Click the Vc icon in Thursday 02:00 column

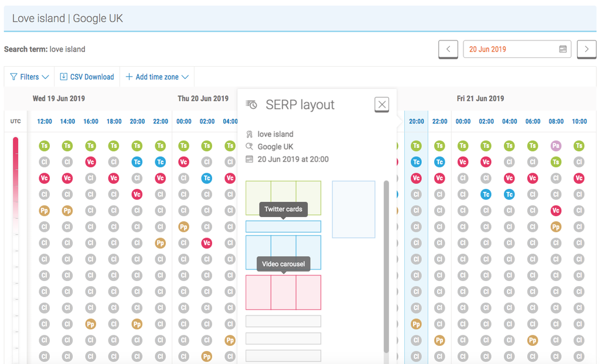(206, 243)
